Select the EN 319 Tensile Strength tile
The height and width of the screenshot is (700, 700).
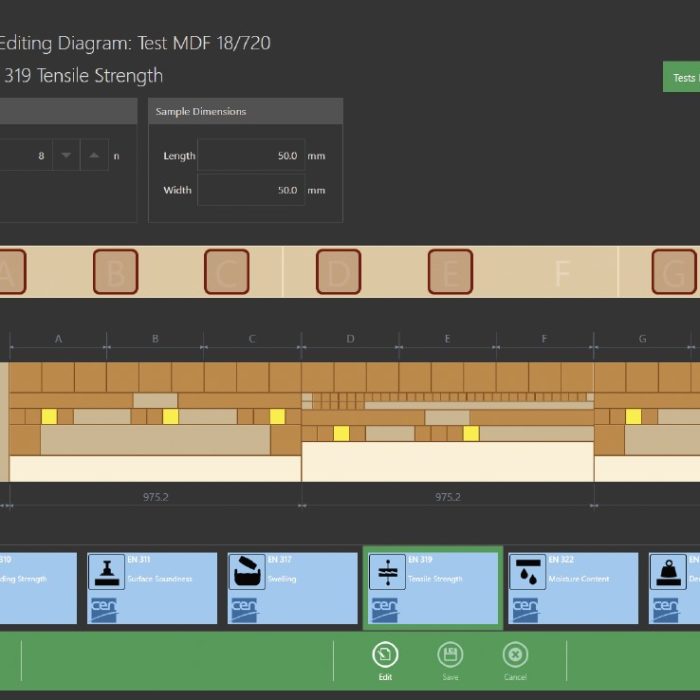click(432, 588)
